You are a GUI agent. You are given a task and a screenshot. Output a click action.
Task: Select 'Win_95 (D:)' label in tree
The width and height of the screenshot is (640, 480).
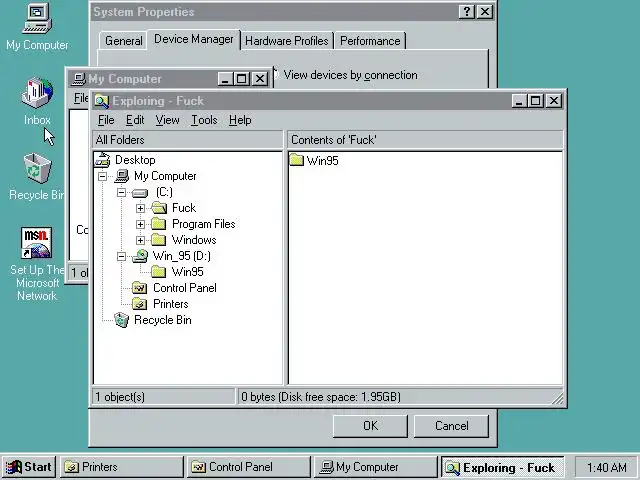click(182, 256)
